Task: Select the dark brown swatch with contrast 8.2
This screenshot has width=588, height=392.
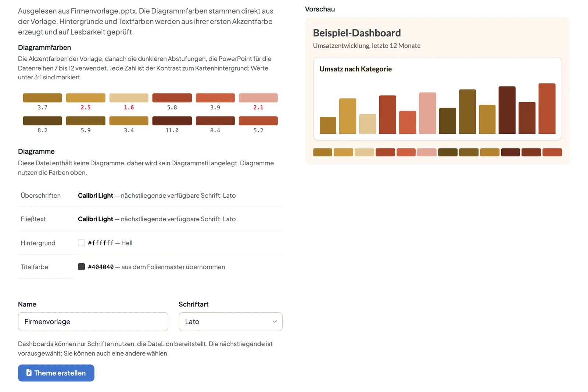Action: tap(42, 121)
